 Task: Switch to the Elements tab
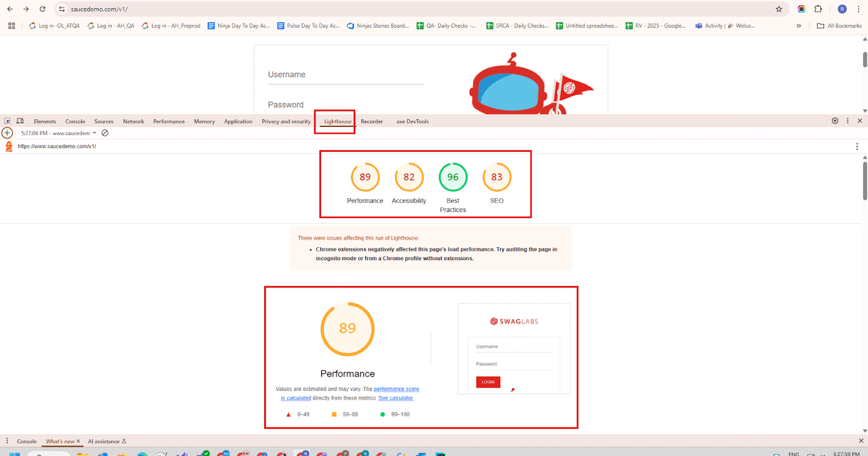tap(45, 121)
